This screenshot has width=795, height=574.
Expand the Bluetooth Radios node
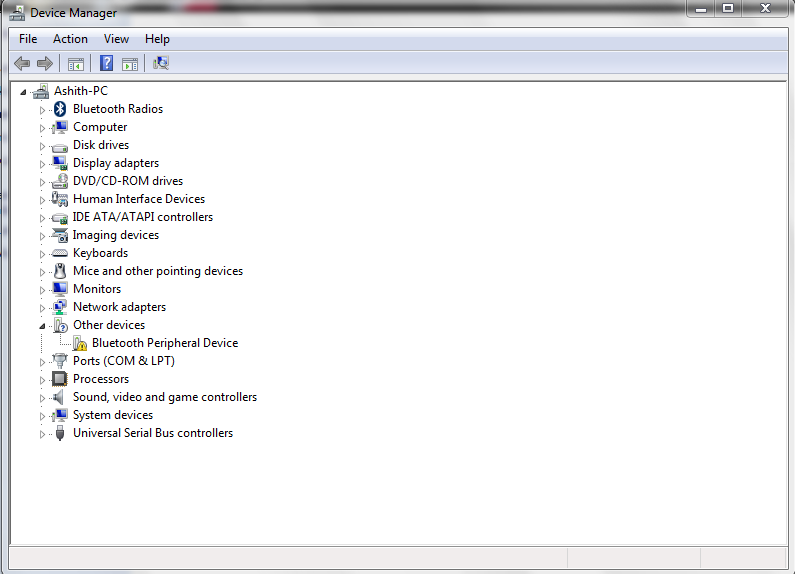(42, 110)
